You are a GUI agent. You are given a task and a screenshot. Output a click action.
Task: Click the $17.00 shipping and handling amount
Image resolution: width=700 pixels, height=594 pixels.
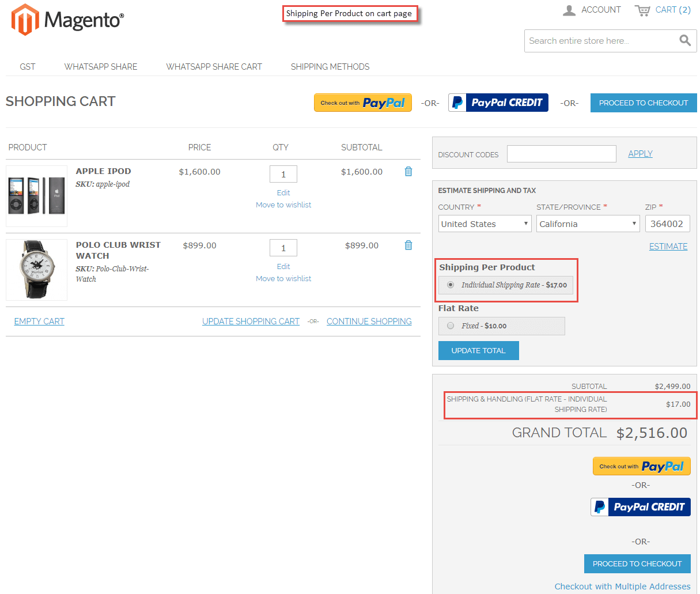[x=678, y=404]
